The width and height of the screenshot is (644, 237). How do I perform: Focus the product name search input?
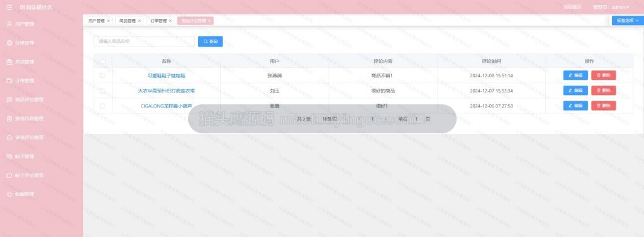pos(144,41)
